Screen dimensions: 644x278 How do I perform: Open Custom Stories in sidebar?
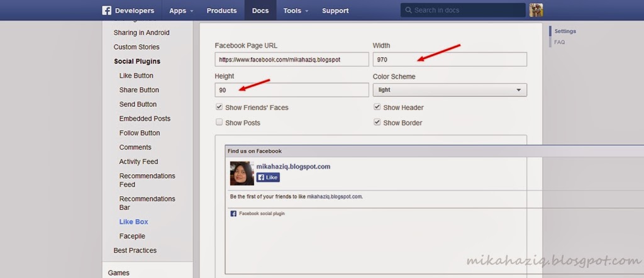coord(136,47)
